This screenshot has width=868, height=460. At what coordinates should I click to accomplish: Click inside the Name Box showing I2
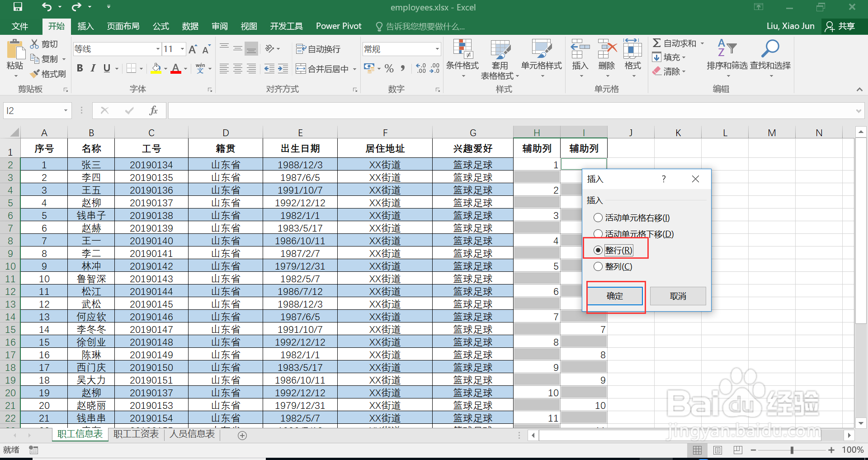click(32, 110)
